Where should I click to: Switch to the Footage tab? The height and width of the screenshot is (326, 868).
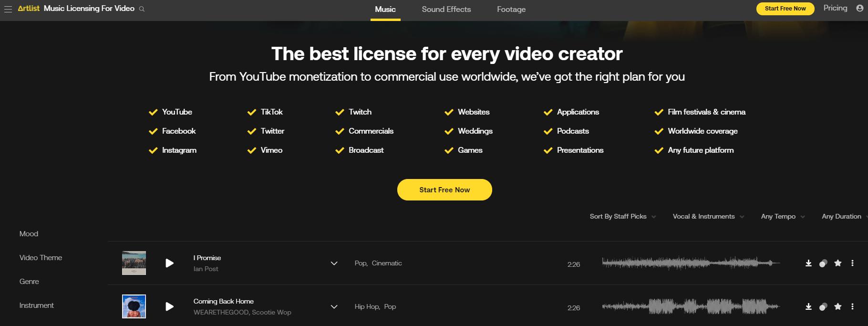(x=511, y=10)
